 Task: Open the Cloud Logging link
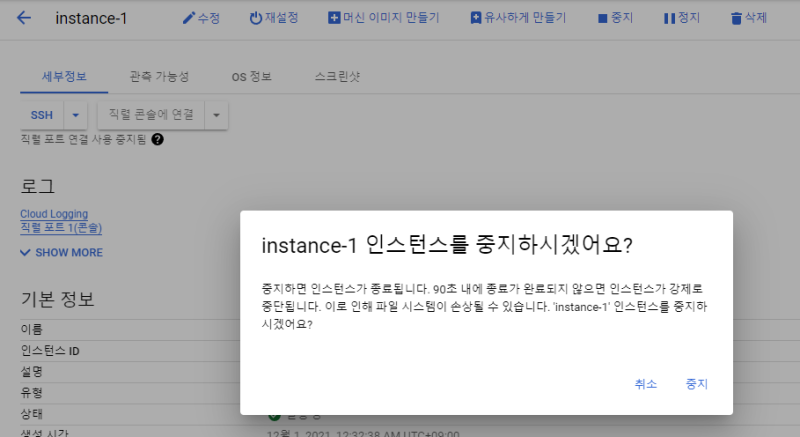click(x=54, y=214)
